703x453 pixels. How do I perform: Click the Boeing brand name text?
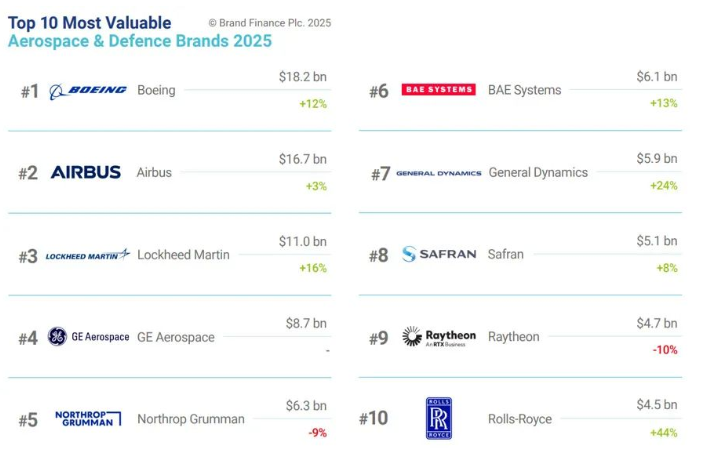[156, 90]
